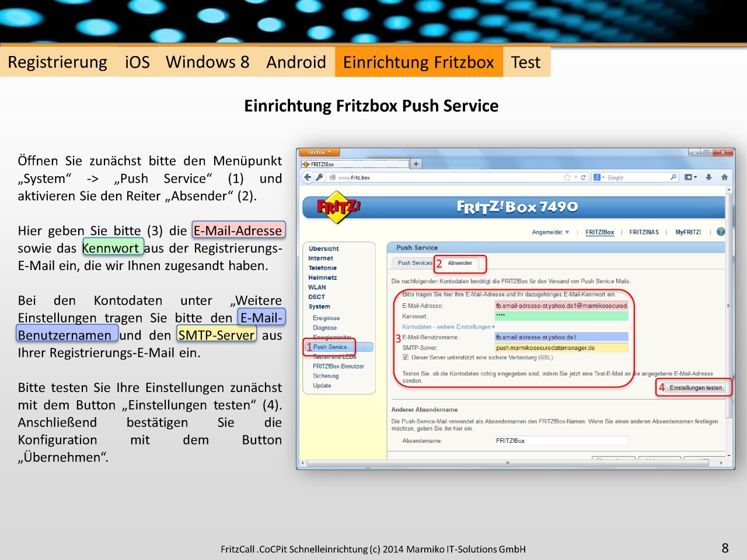Viewport: 747px width, 560px height.
Task: Click the horizontal scrollbar at browser bottom
Action: click(508, 463)
